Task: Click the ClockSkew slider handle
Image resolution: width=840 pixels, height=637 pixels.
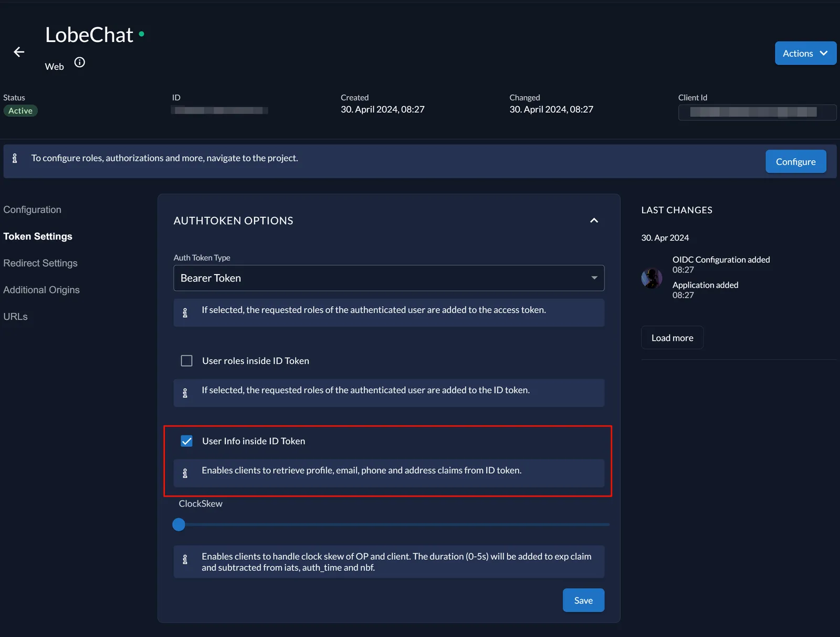Action: (179, 525)
